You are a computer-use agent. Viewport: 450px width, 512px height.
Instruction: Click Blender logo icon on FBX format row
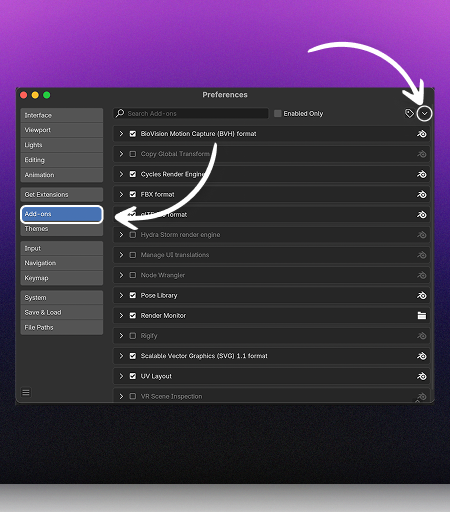[422, 194]
